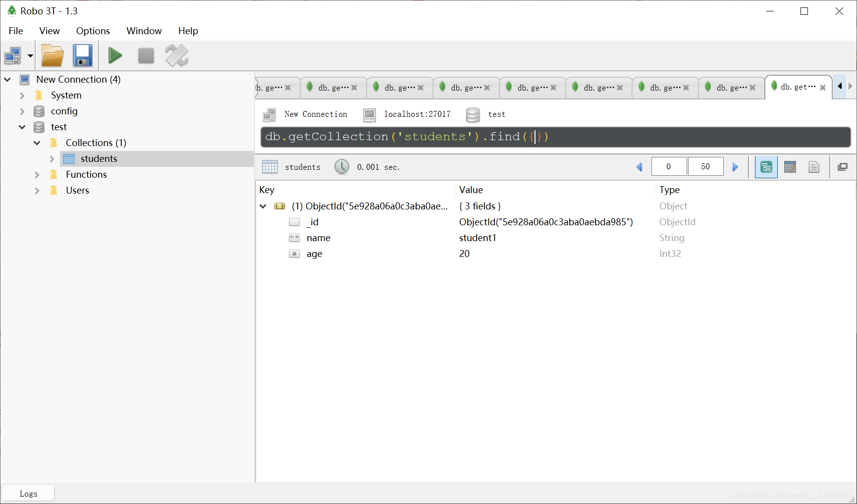Select the name field row
This screenshot has height=504, width=857.
(x=555, y=238)
